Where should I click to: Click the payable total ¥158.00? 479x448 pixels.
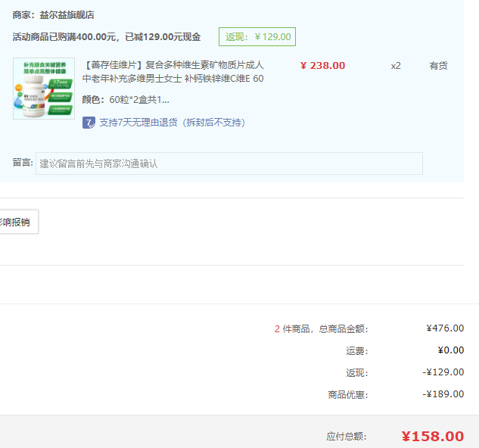point(433,437)
